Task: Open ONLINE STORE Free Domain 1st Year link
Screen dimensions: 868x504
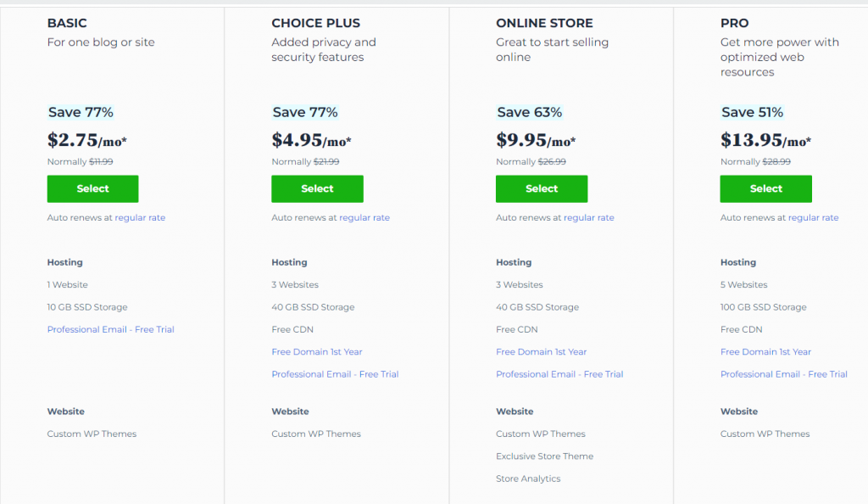Action: pos(542,351)
